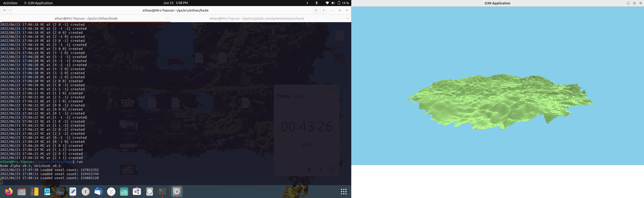Open the terminal hamburger menu

click(x=323, y=10)
